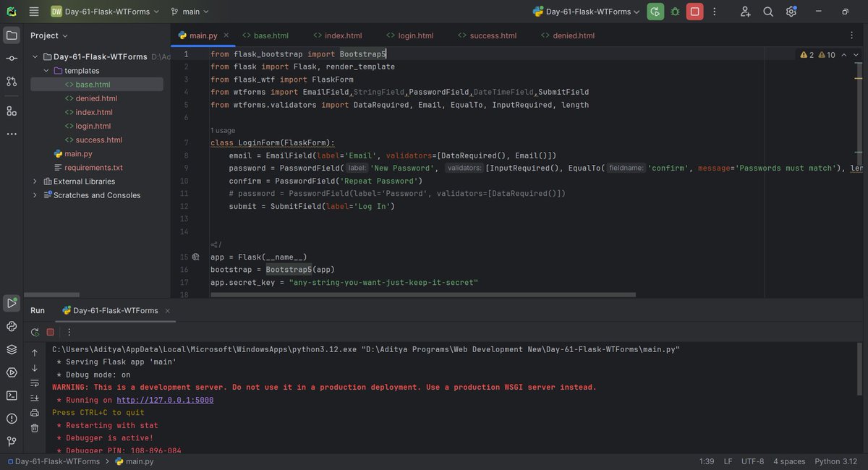Viewport: 868px width, 470px height.
Task: Show more tool windows ellipsis
Action: [12, 134]
